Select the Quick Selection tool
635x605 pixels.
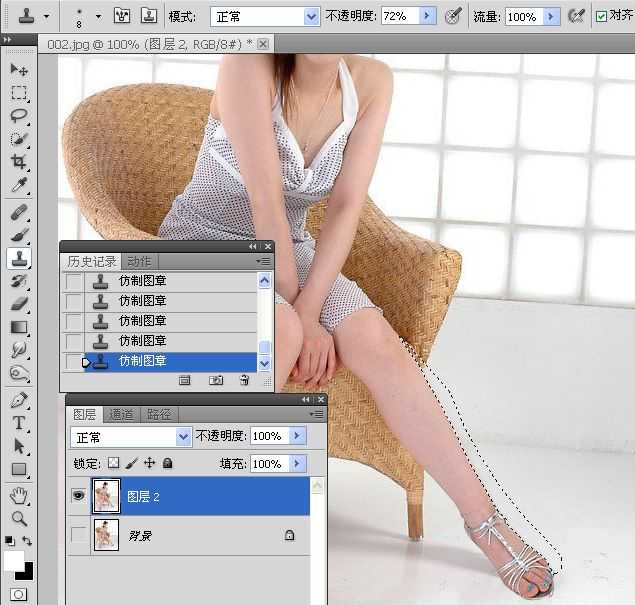tap(19, 139)
